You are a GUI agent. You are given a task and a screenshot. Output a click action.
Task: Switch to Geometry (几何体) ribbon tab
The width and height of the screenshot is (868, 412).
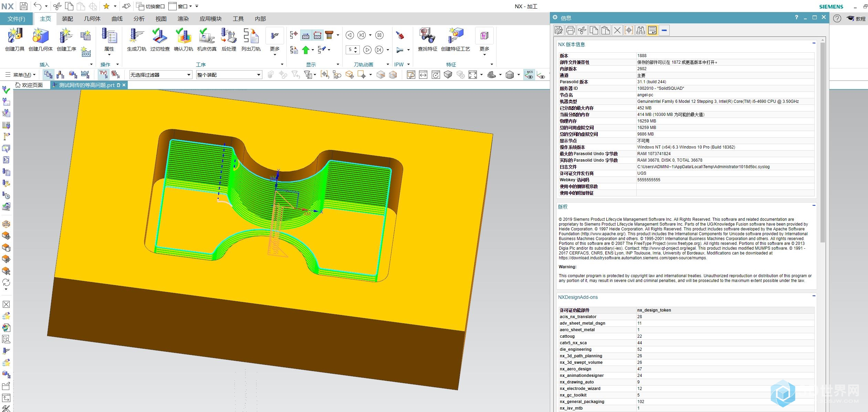click(92, 19)
